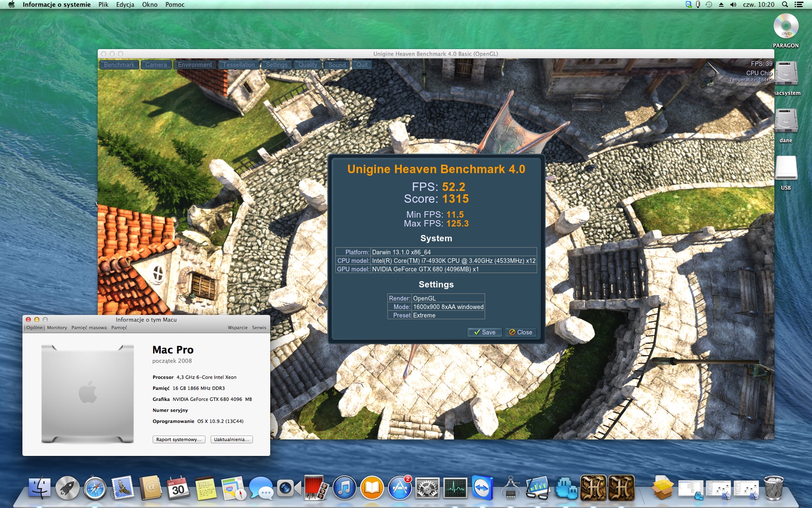Open the Pomoc menu

[175, 5]
